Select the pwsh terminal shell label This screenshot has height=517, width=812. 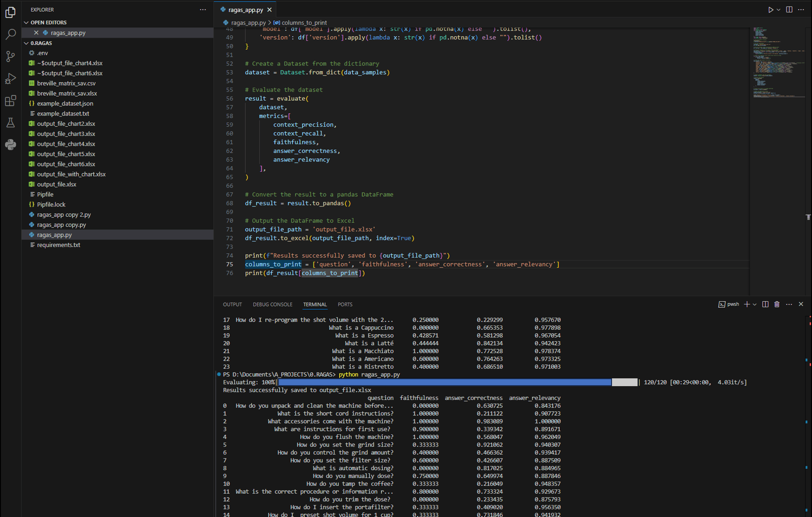(x=729, y=304)
